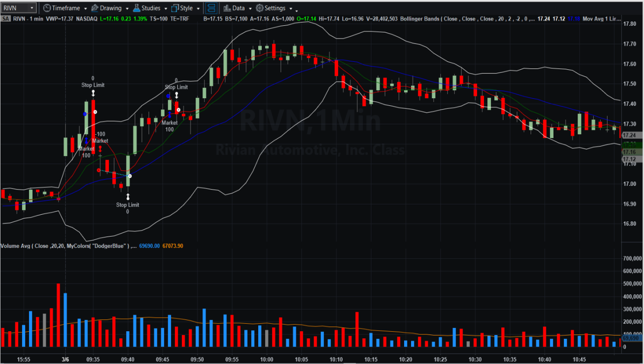Expand the Data dropdown arrow

coord(250,9)
